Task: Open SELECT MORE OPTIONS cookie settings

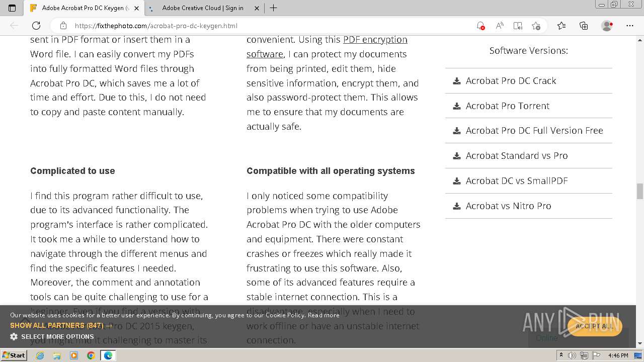Action: (x=57, y=336)
